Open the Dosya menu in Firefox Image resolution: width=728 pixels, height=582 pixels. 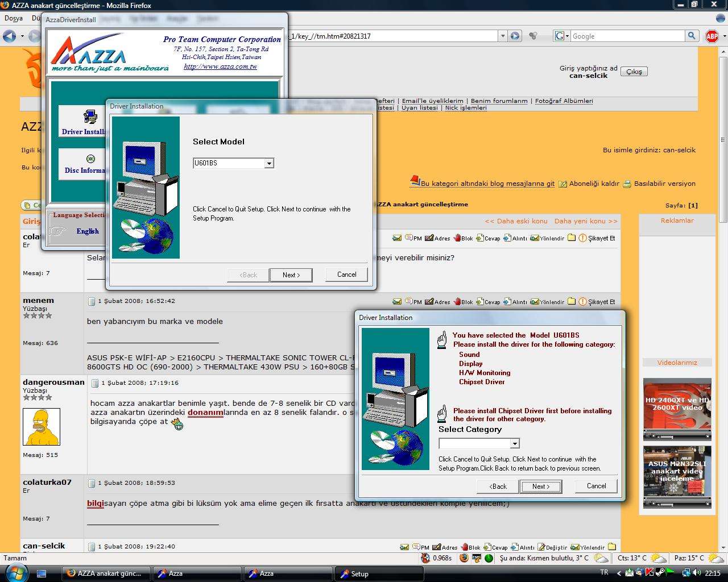[x=14, y=18]
